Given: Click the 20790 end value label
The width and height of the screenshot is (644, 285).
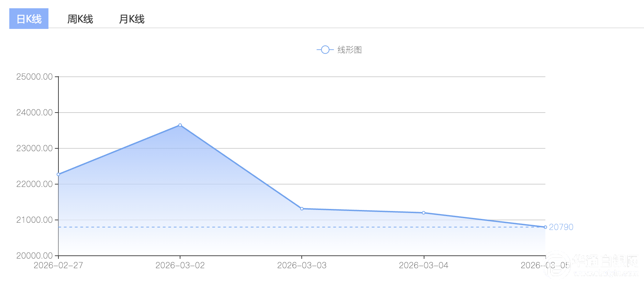Looking at the screenshot, I should click(561, 227).
